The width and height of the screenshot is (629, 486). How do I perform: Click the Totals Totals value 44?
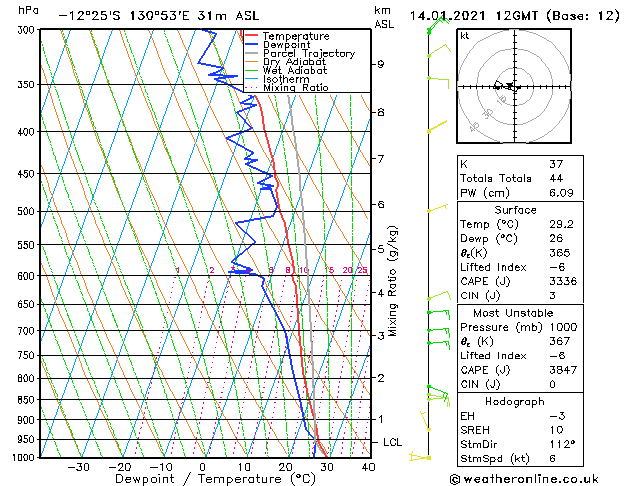tap(556, 178)
